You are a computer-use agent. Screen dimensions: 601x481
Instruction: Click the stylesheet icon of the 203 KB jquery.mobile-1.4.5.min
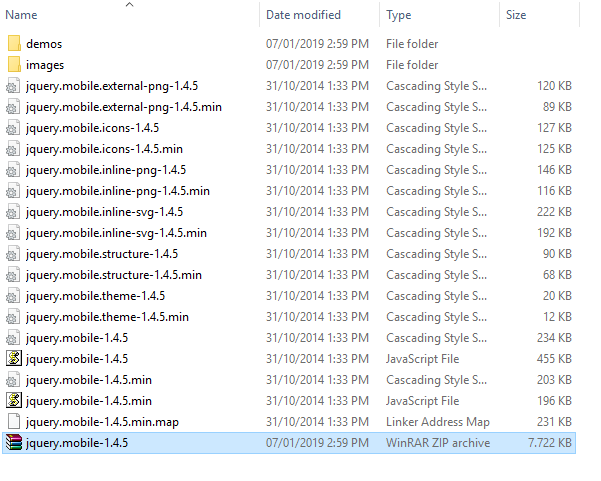pos(13,380)
